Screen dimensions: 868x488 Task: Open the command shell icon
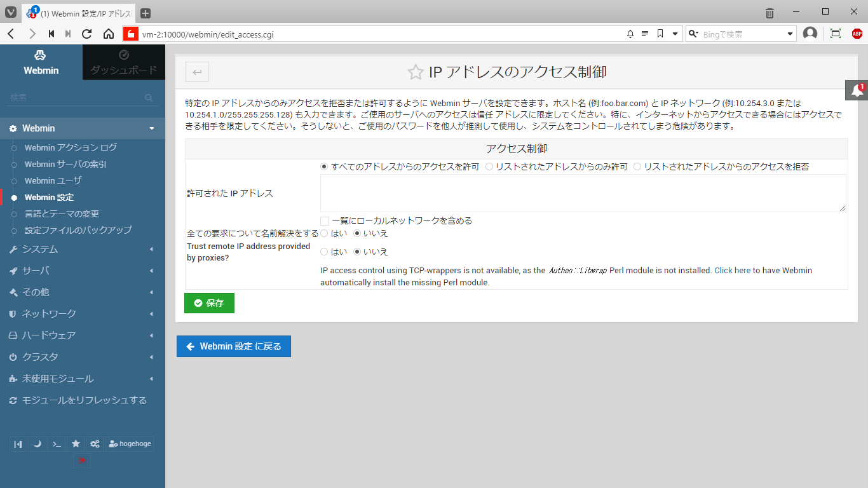(x=57, y=444)
